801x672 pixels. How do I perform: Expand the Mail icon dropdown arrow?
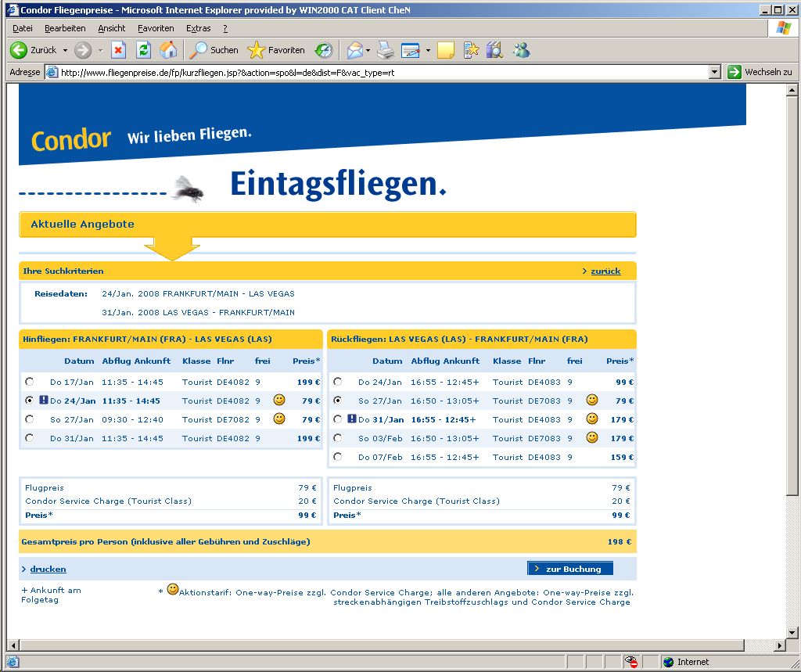[x=368, y=50]
